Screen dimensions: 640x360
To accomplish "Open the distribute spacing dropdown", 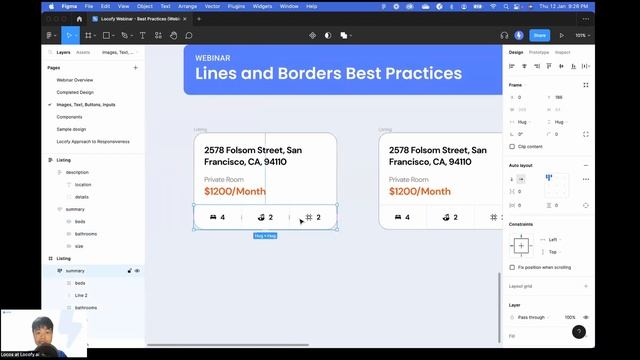I will 586,66.
